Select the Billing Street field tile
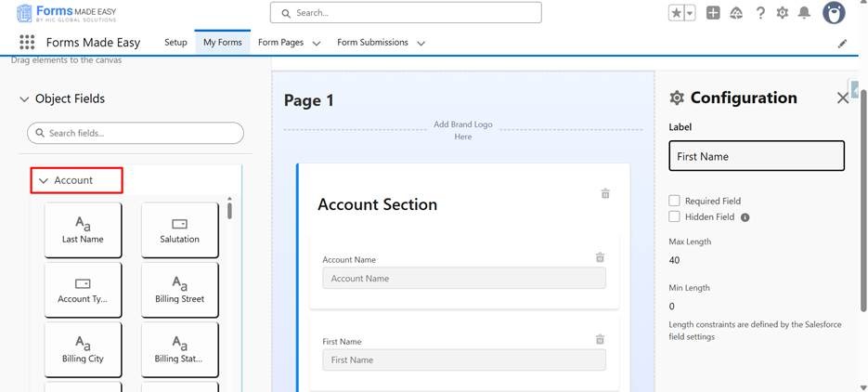Image resolution: width=868 pixels, height=392 pixels. tap(179, 289)
